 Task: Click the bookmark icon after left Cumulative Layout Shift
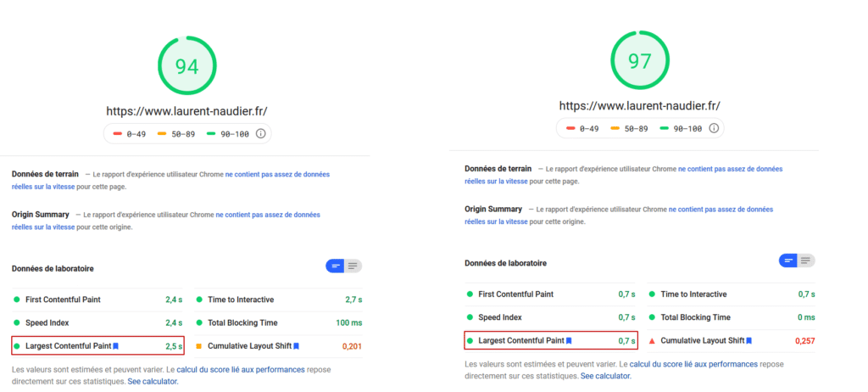point(297,346)
